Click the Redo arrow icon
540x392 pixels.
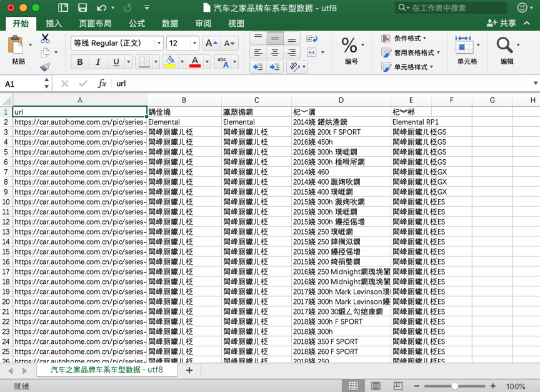pos(127,7)
